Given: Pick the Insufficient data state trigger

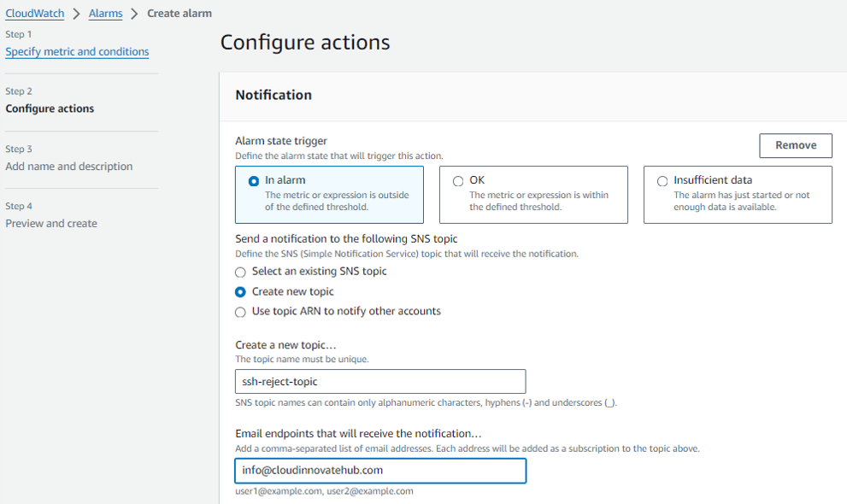Looking at the screenshot, I should (x=662, y=181).
